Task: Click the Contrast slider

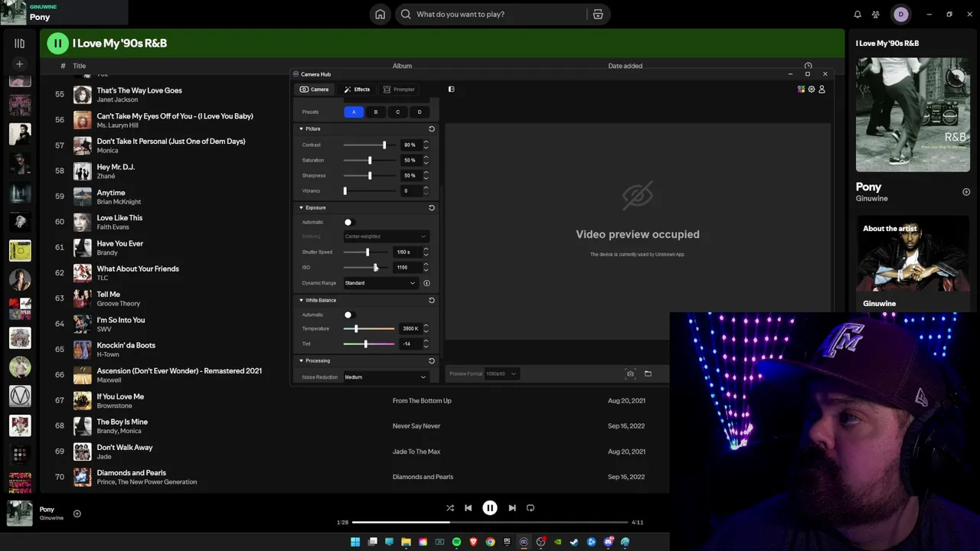Action: click(x=370, y=145)
